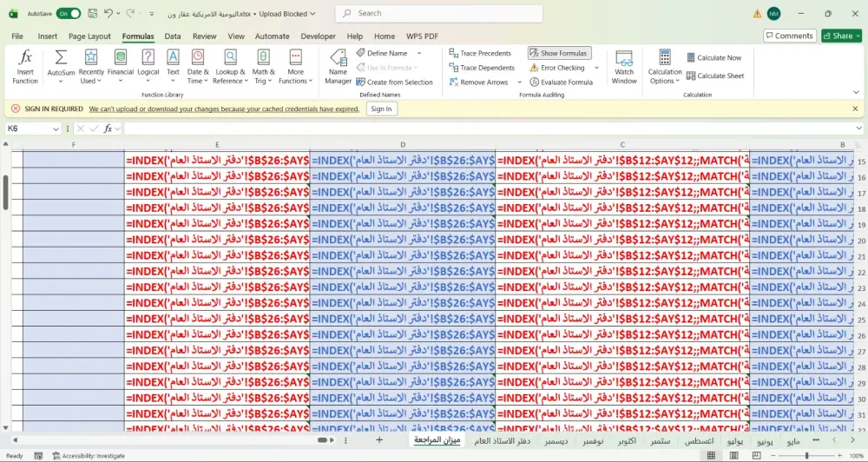The image size is (868, 462).
Task: Open Evaluate Formula
Action: (x=561, y=82)
